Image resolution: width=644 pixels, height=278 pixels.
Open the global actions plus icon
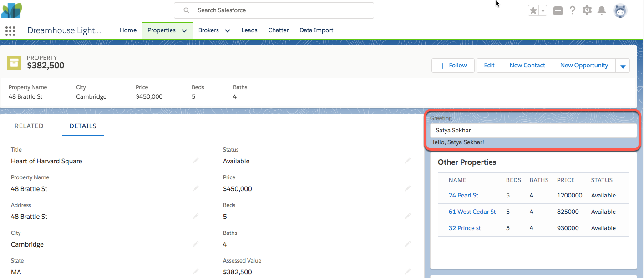[x=558, y=10]
